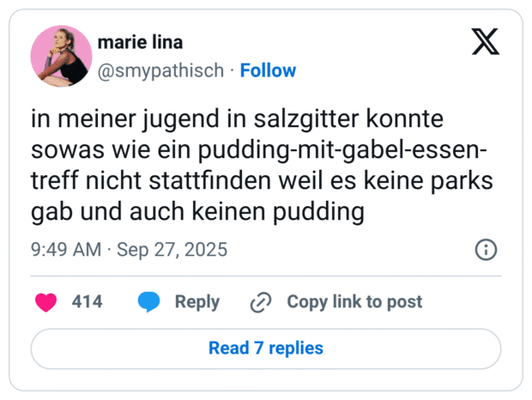Image resolution: width=532 pixels, height=400 pixels.
Task: Select "Copy link to post" text
Action: [x=354, y=302]
